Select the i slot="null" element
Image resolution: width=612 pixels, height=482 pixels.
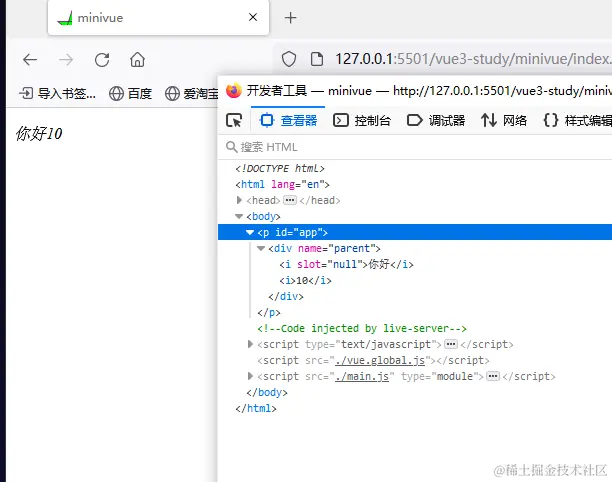tap(346, 264)
